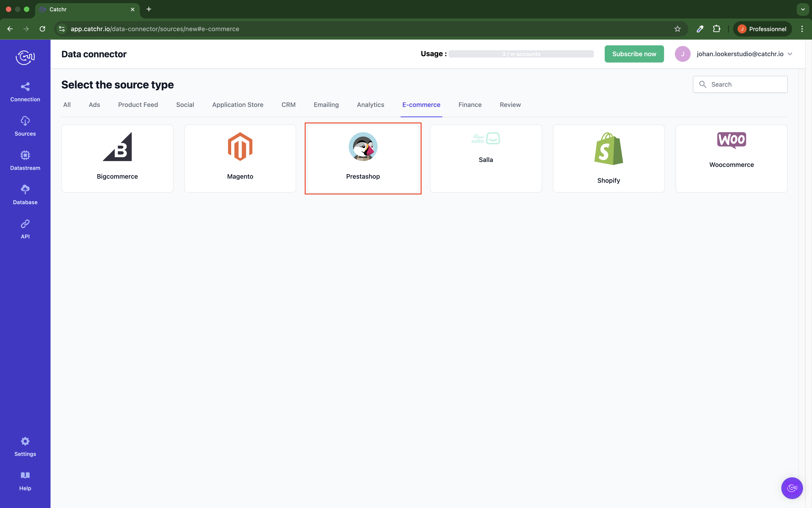The width and height of the screenshot is (812, 508).
Task: Open Help from the sidebar
Action: coord(25,481)
